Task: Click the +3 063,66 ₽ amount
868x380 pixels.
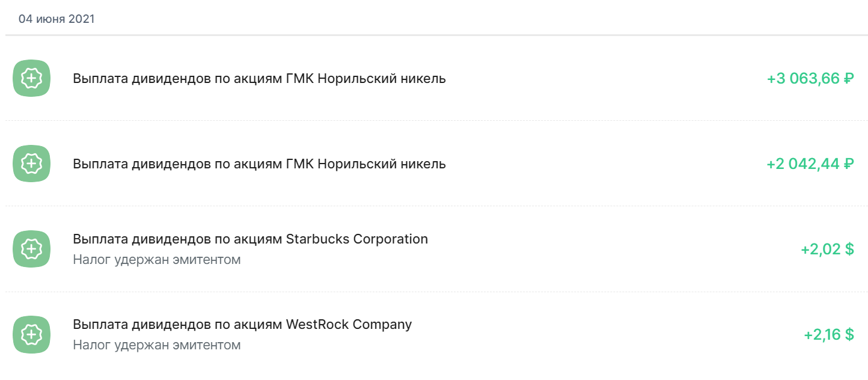Action: point(810,78)
